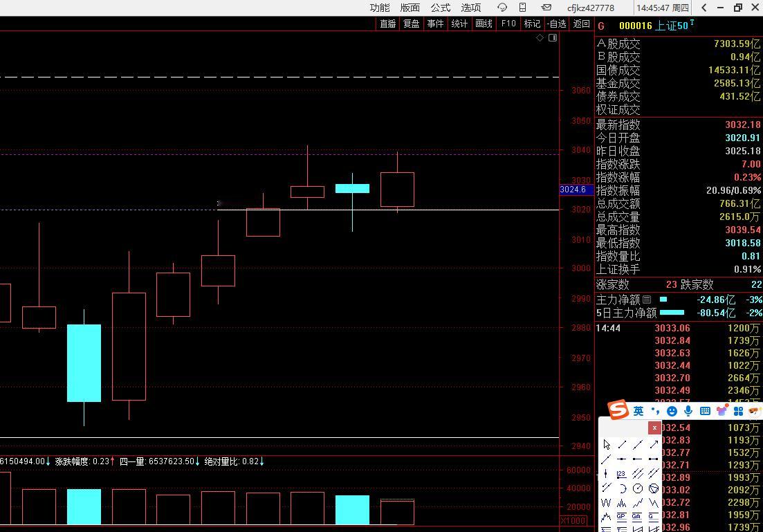Select the W wave pattern tool
The image size is (763, 532).
(x=606, y=503)
